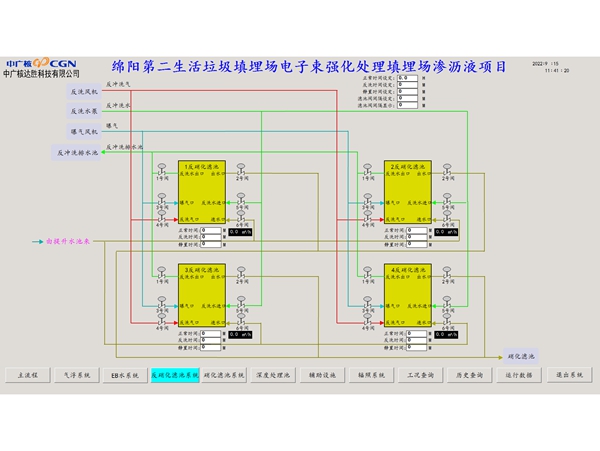Image resolution: width=600 pixels, height=451 pixels.
Task: Go to 深度处理池 page
Action: 272,375
